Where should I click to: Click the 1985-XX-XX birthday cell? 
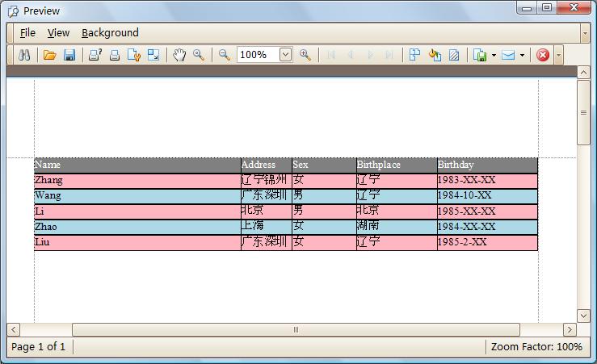487,211
